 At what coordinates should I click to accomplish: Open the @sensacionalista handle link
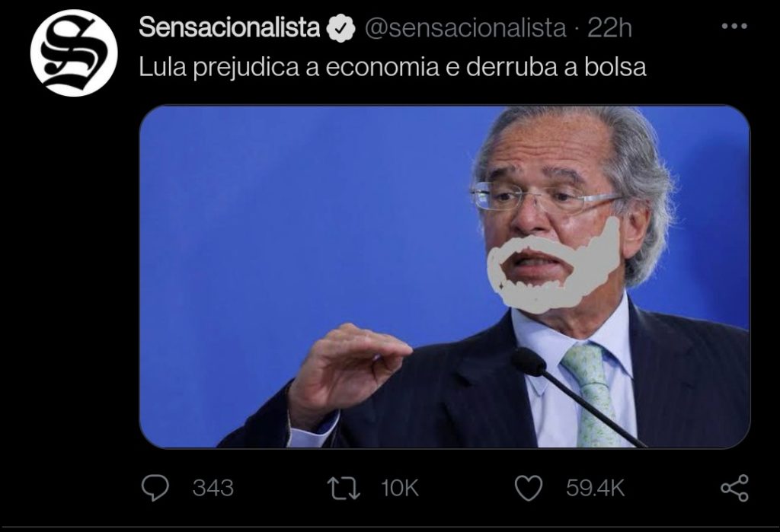pyautogui.click(x=465, y=28)
